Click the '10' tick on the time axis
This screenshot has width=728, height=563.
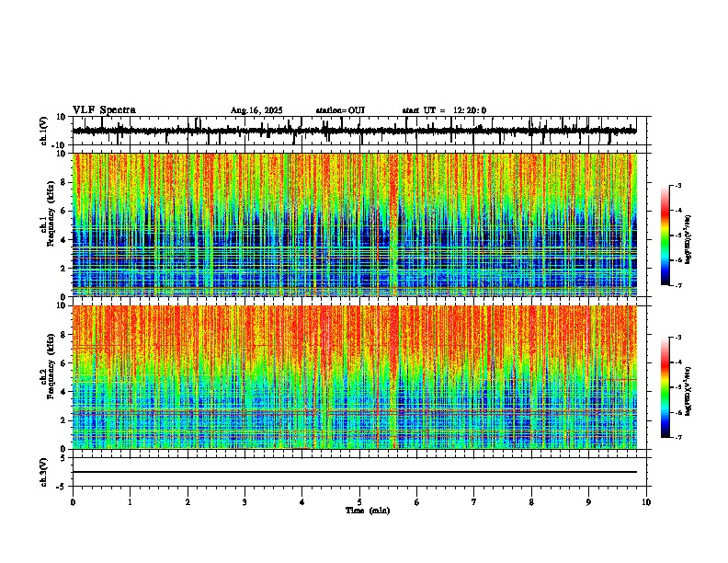(646, 502)
